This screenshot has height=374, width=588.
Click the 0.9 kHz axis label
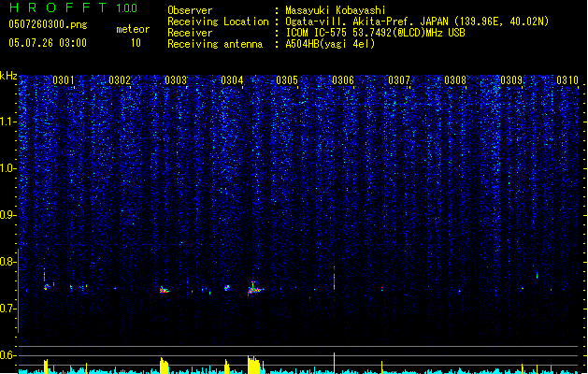click(8, 215)
